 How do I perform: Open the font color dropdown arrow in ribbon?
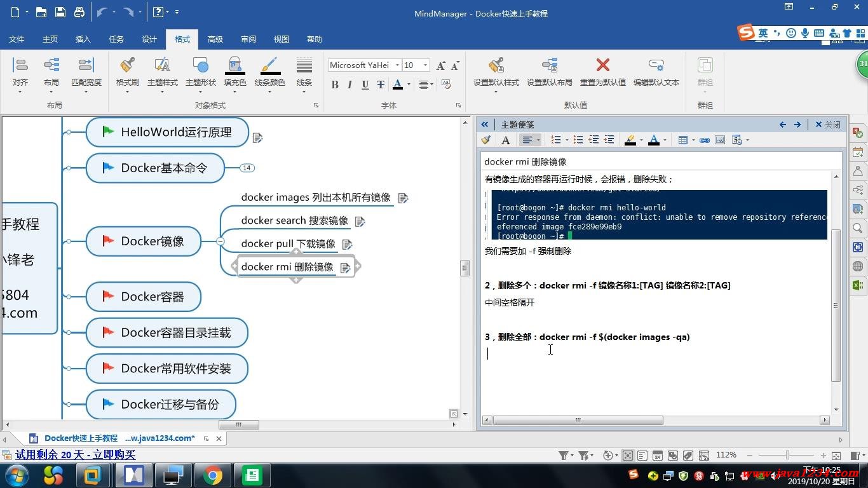409,85
